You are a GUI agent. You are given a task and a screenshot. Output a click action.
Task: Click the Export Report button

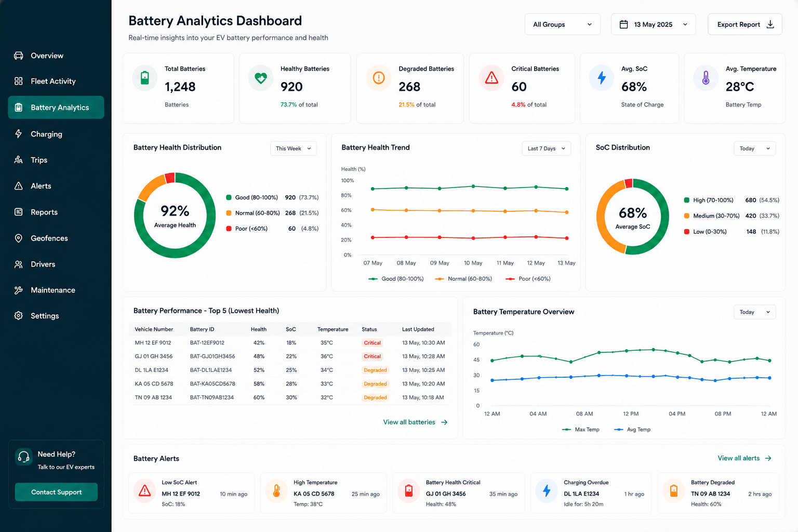[x=745, y=24]
